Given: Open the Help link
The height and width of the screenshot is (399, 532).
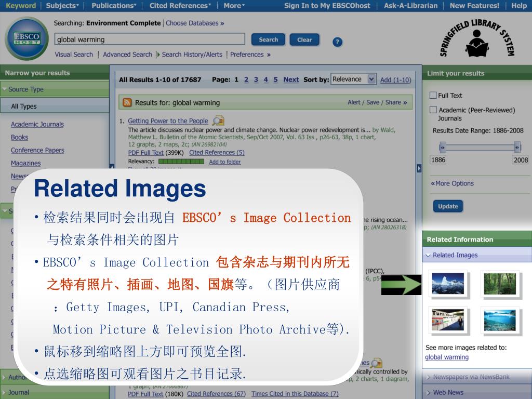Looking at the screenshot, I should (x=519, y=5).
